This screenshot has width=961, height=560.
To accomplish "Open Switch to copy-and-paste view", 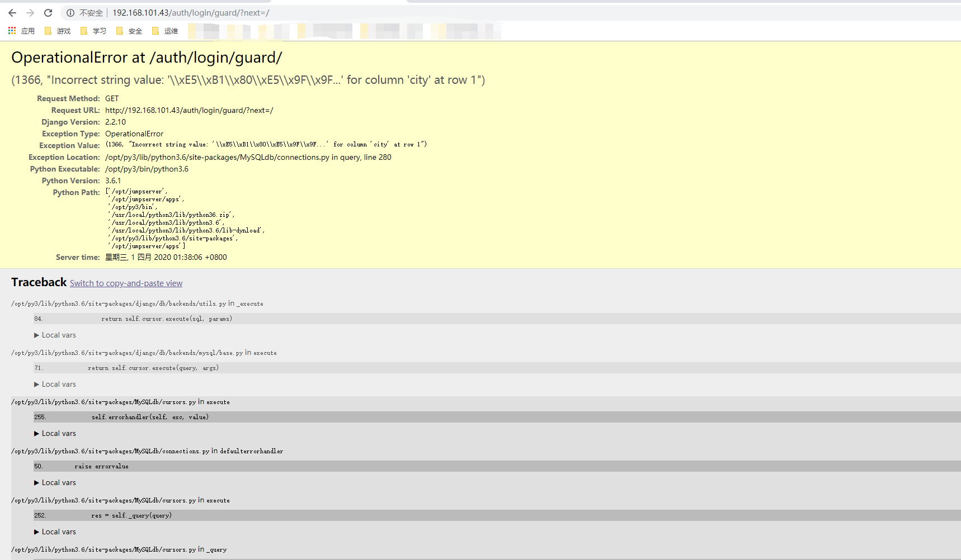I will (126, 283).
